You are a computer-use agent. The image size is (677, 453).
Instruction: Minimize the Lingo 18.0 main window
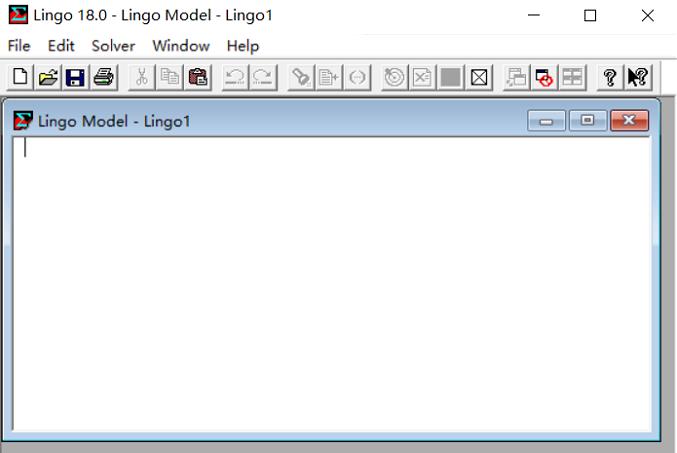tap(534, 16)
